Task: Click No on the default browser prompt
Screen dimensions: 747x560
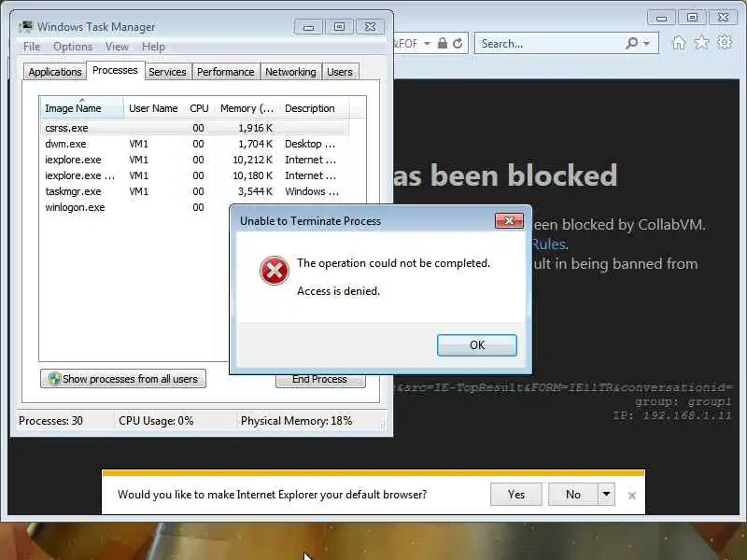Action: (573, 495)
